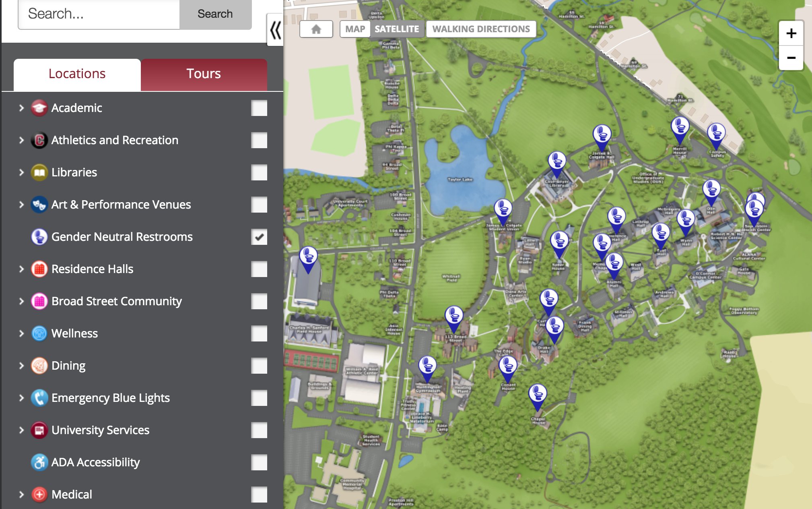Select the Libraries book icon
The image size is (812, 509).
39,172
